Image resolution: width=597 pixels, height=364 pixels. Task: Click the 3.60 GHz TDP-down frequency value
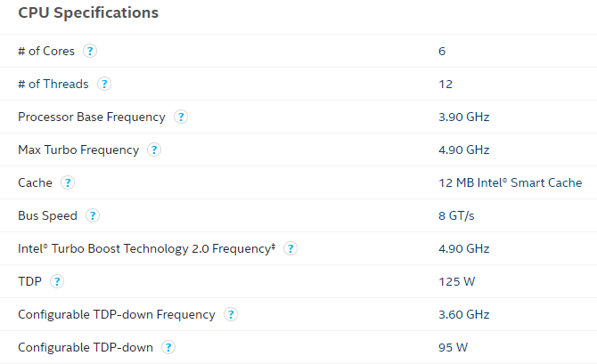[x=463, y=314]
